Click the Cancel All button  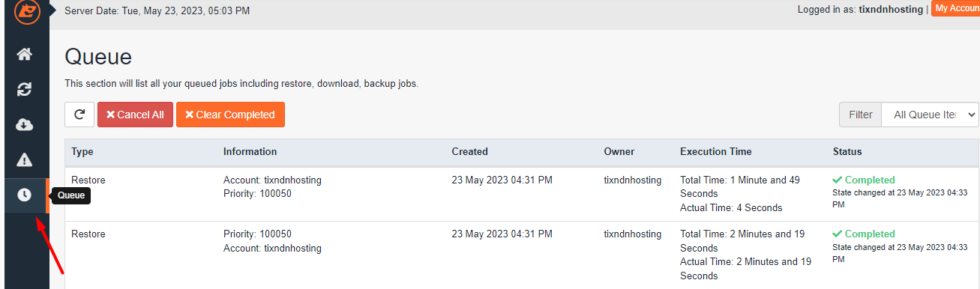point(135,115)
